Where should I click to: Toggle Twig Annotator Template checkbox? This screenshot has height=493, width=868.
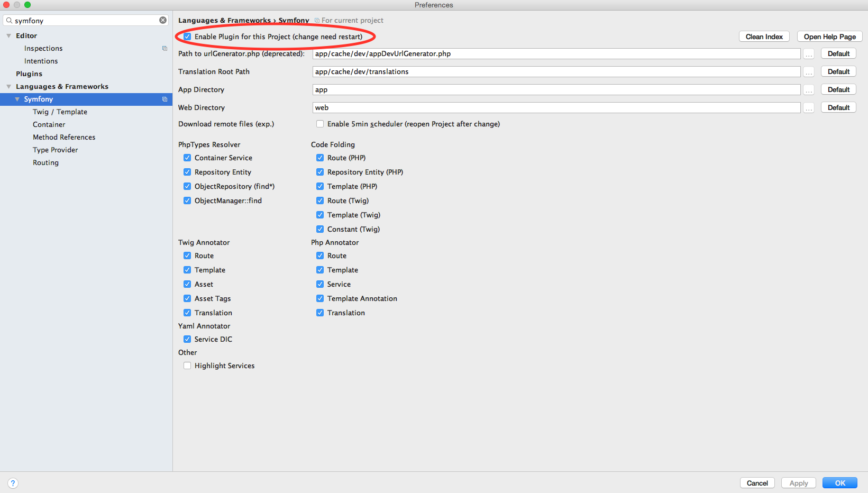187,270
